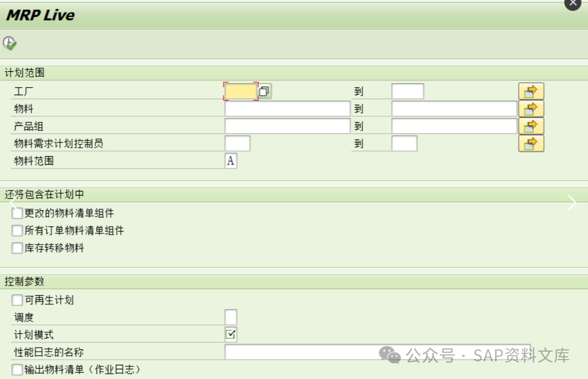Uncheck the 计划模式 checkbox
588x379 pixels.
[230, 335]
